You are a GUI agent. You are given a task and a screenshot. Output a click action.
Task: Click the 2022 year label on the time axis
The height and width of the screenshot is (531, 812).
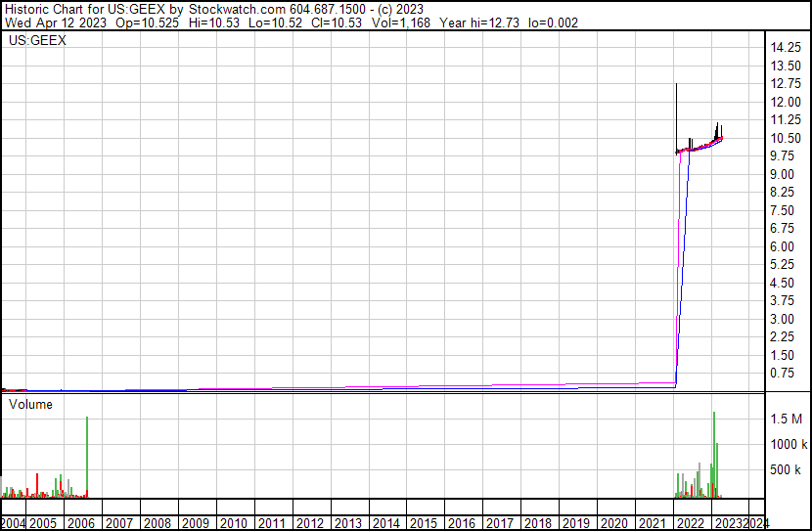tap(690, 523)
